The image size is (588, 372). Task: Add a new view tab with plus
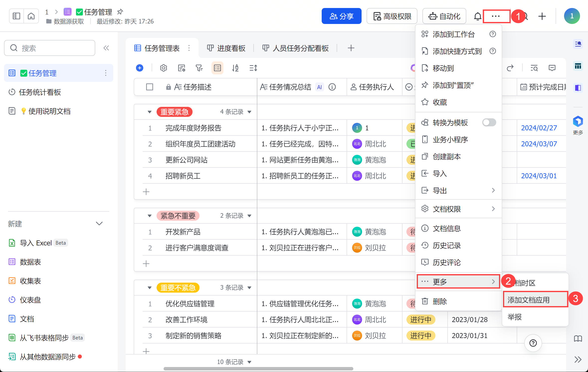click(x=351, y=48)
